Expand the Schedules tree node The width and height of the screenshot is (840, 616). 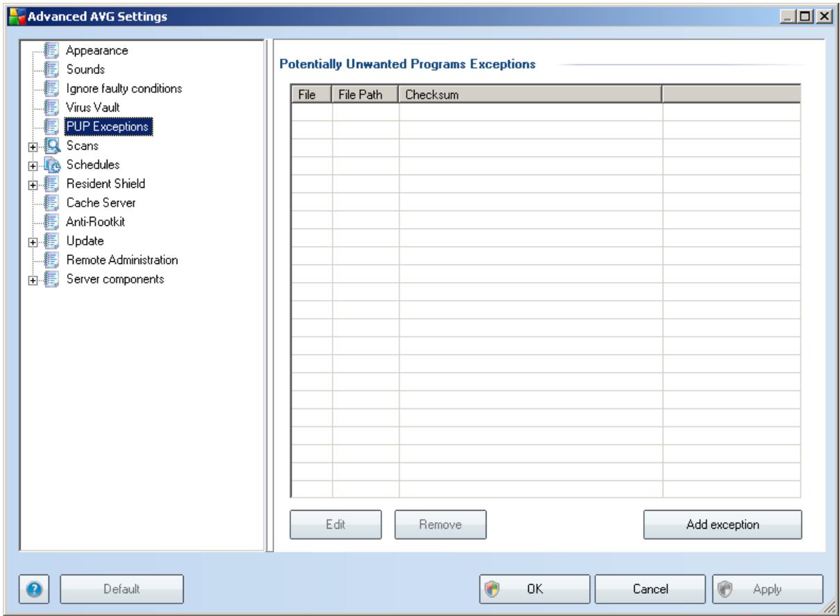coord(32,166)
